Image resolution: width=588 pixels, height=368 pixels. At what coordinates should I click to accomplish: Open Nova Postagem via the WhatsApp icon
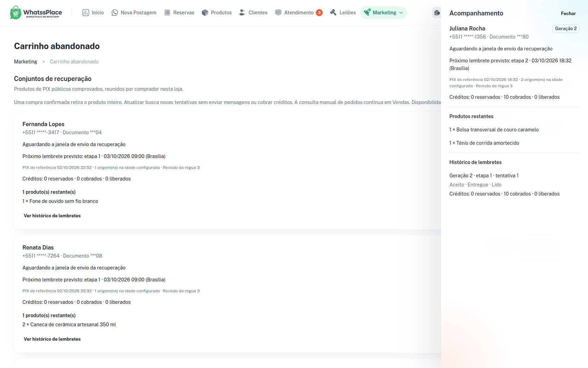click(115, 13)
